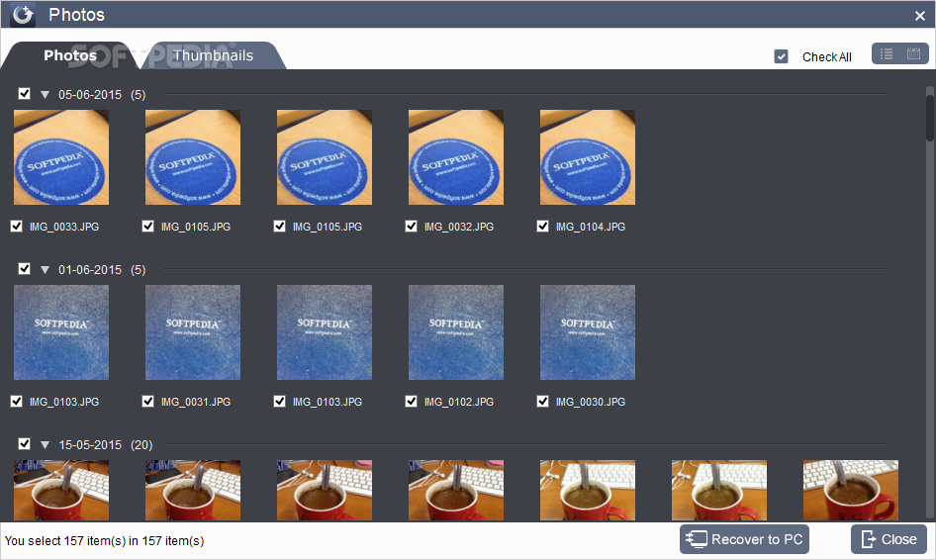Image resolution: width=936 pixels, height=560 pixels.
Task: Click the 01-06-2015 date label
Action: [x=90, y=270]
